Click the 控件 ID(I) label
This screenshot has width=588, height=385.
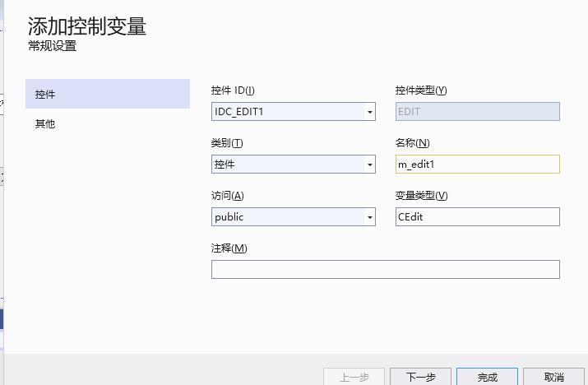(233, 90)
